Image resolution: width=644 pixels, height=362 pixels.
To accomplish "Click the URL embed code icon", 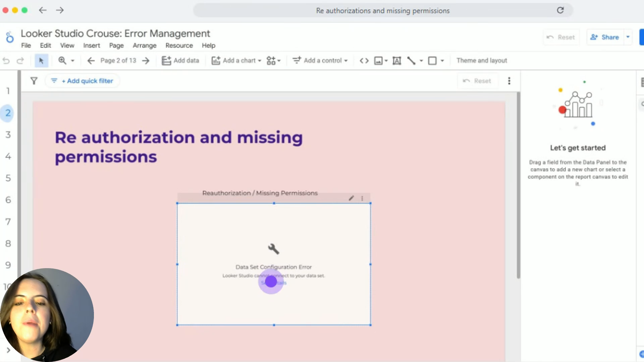I will click(x=364, y=61).
